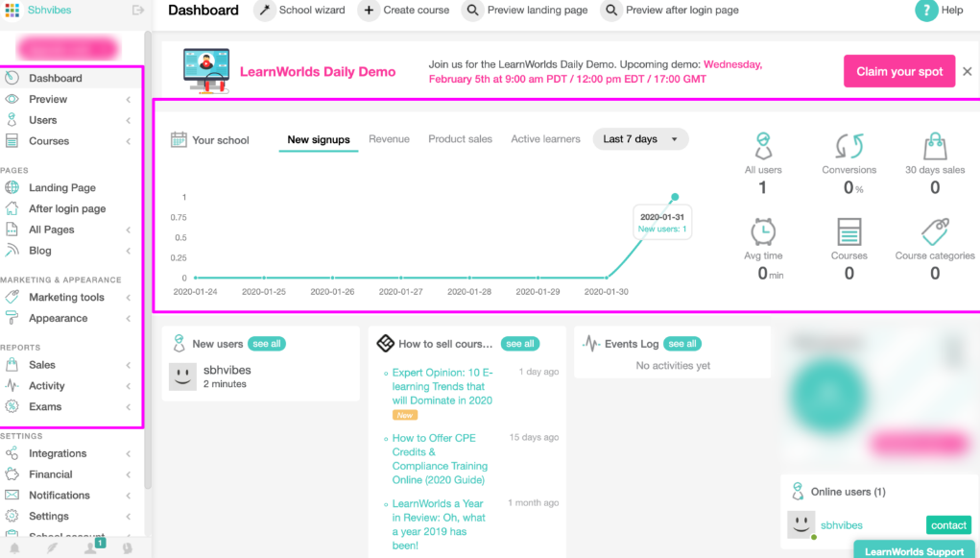
Task: Click the Conversions arrows icon
Action: pyautogui.click(x=849, y=146)
